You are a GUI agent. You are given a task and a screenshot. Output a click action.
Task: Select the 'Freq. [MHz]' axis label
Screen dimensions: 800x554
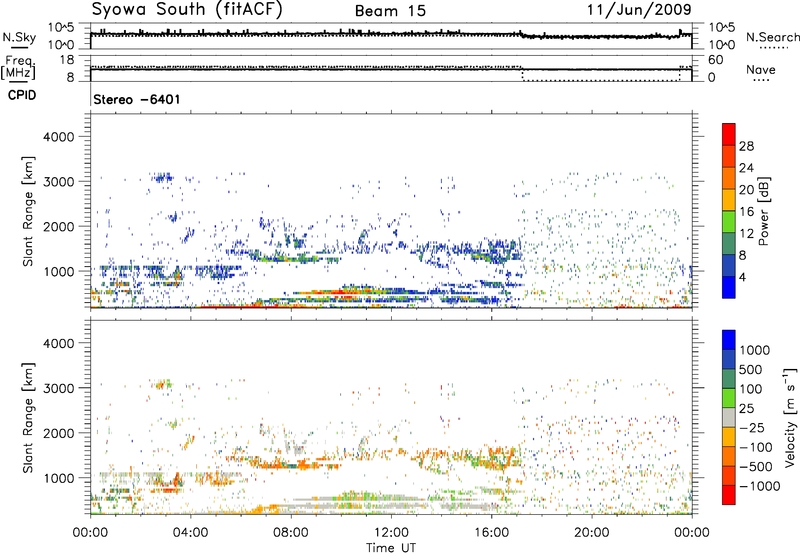tap(18, 67)
